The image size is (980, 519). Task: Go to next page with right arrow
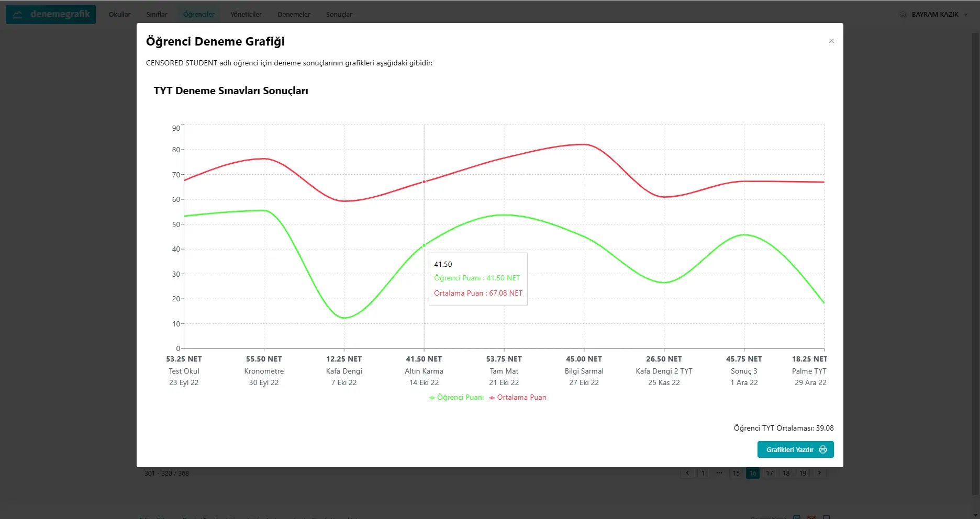pos(819,473)
